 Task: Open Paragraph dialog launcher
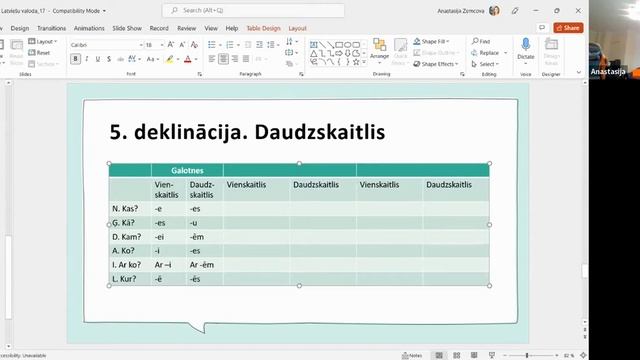coord(301,74)
